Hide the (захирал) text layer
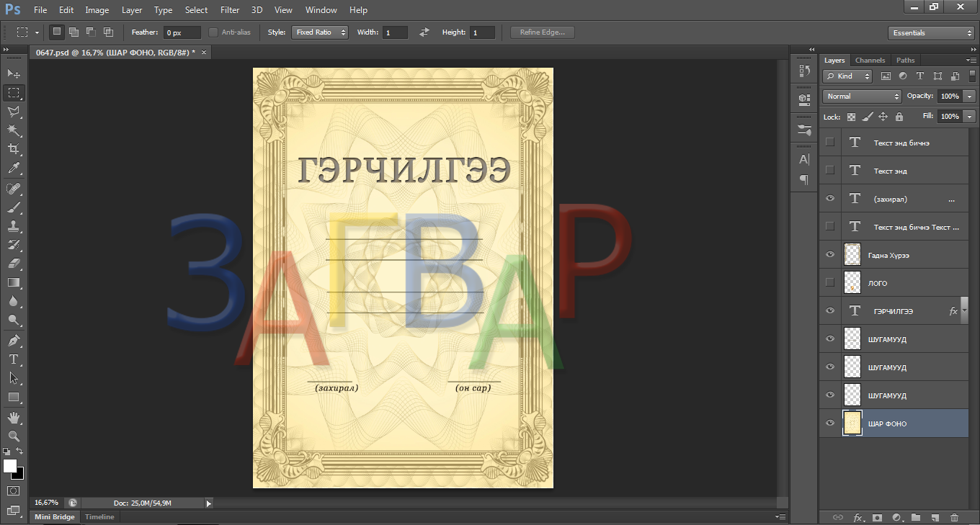 829,199
